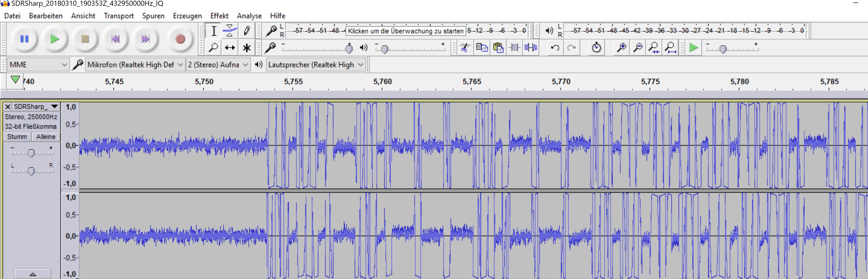Select the I-beam Selection tool

tap(214, 31)
